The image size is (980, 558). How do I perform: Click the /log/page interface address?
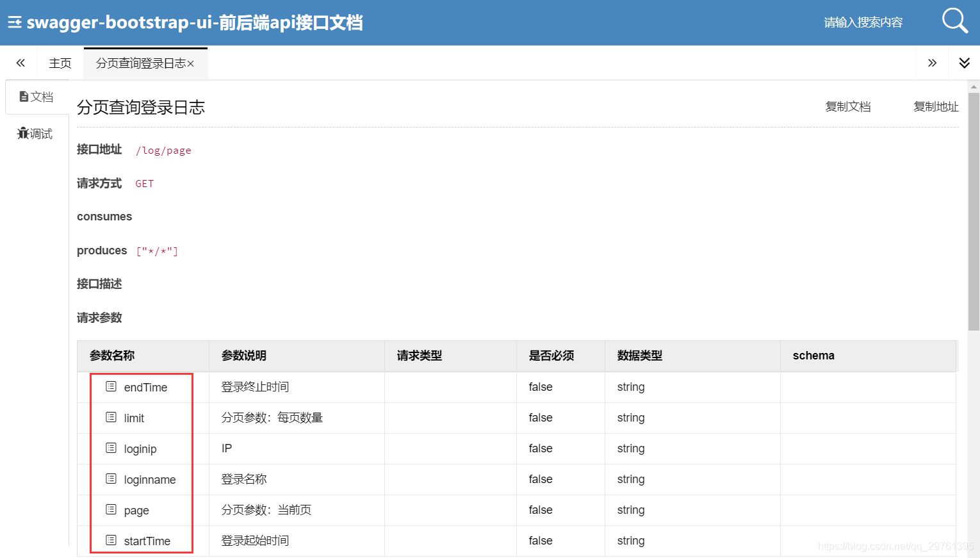[163, 151]
